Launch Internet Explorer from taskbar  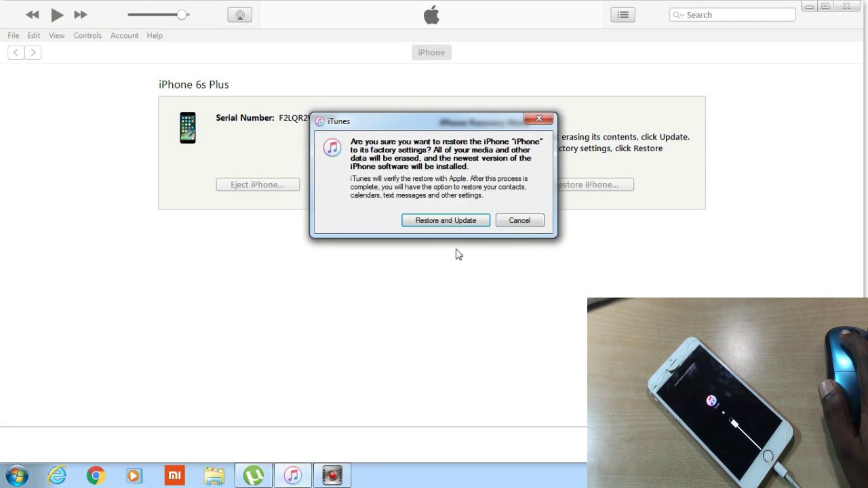click(x=57, y=476)
